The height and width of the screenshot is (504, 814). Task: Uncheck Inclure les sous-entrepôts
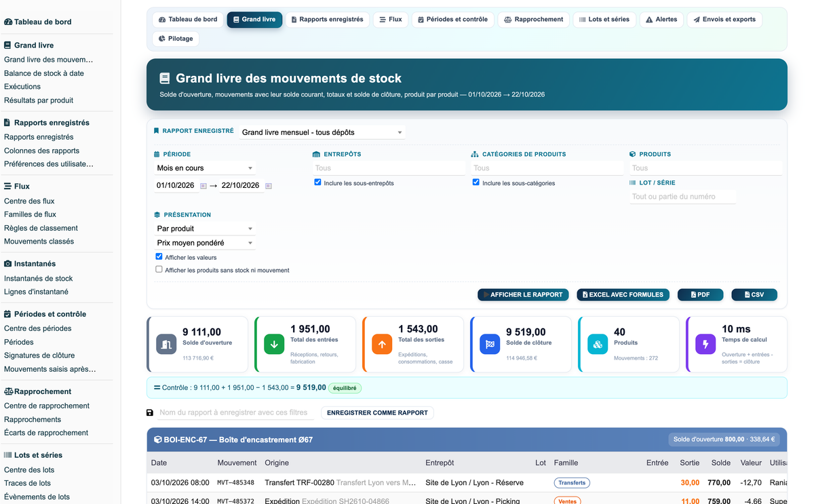point(317,182)
